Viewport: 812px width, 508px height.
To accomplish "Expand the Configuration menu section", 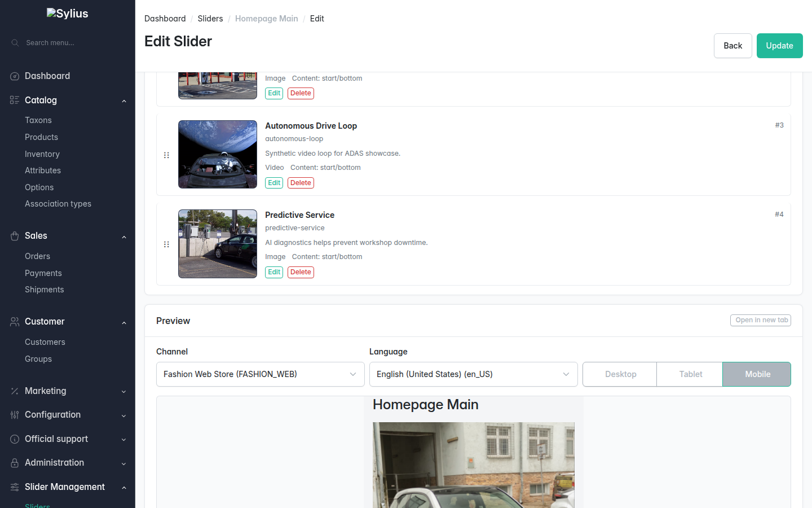I will coord(124,415).
